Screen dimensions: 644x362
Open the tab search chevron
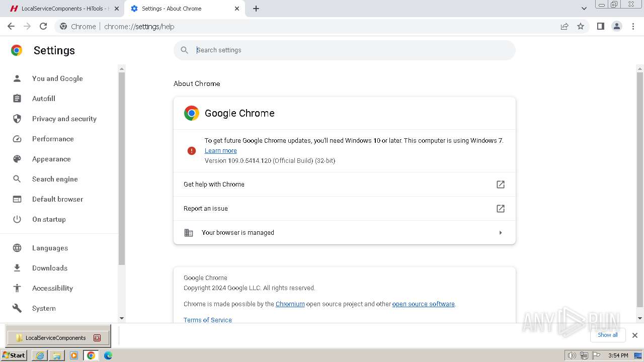pos(584,9)
